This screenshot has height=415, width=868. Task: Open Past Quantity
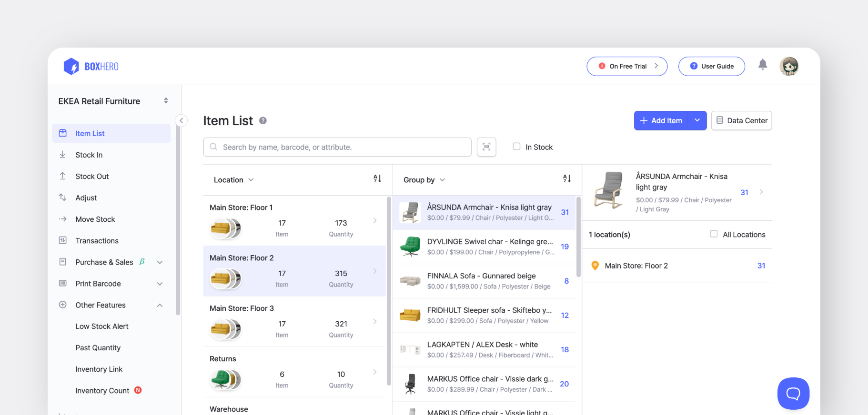pos(98,347)
